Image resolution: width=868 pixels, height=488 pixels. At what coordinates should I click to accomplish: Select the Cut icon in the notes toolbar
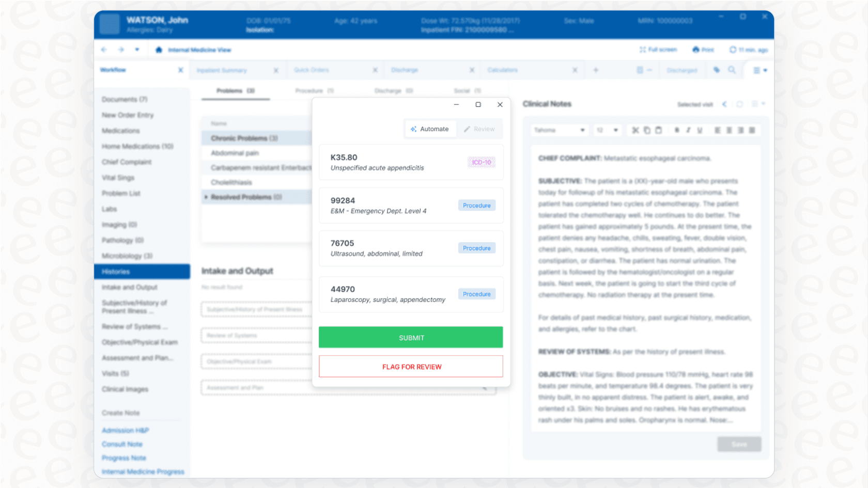click(635, 130)
